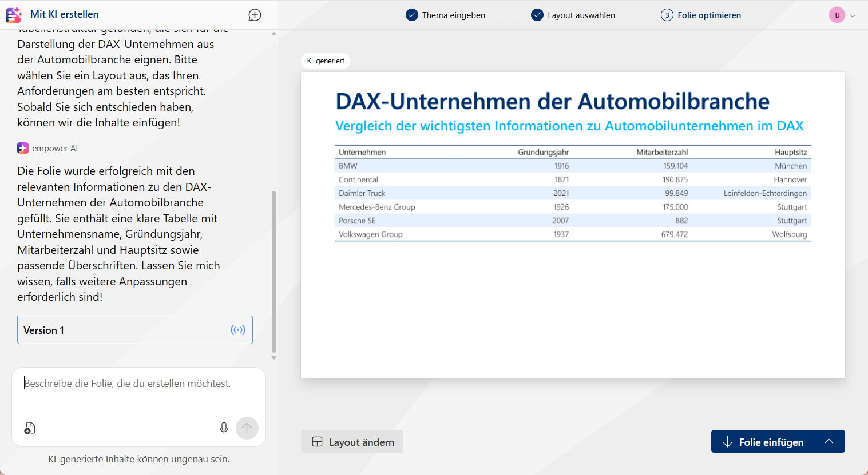Click the Continental table cell
868x475 pixels.
pos(358,179)
